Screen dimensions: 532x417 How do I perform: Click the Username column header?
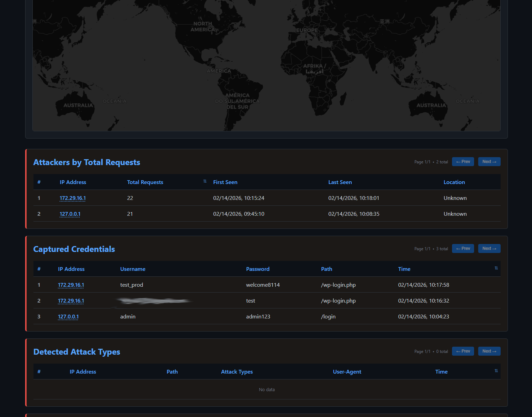pos(133,269)
